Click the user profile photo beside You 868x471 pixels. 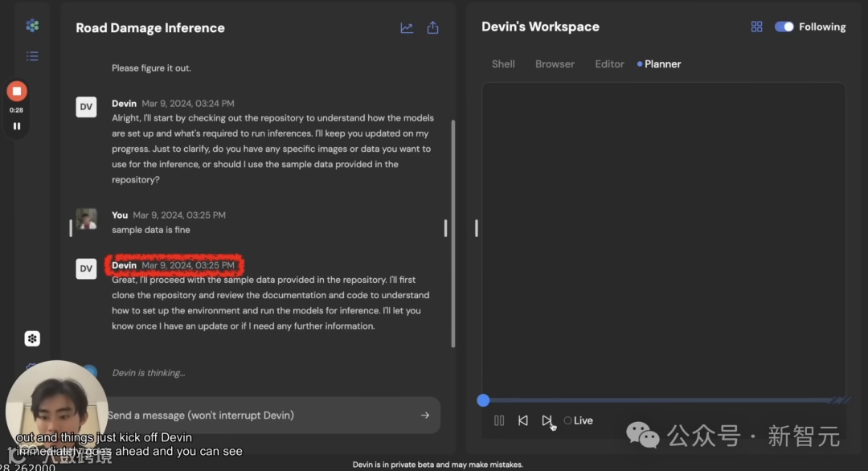(x=86, y=219)
